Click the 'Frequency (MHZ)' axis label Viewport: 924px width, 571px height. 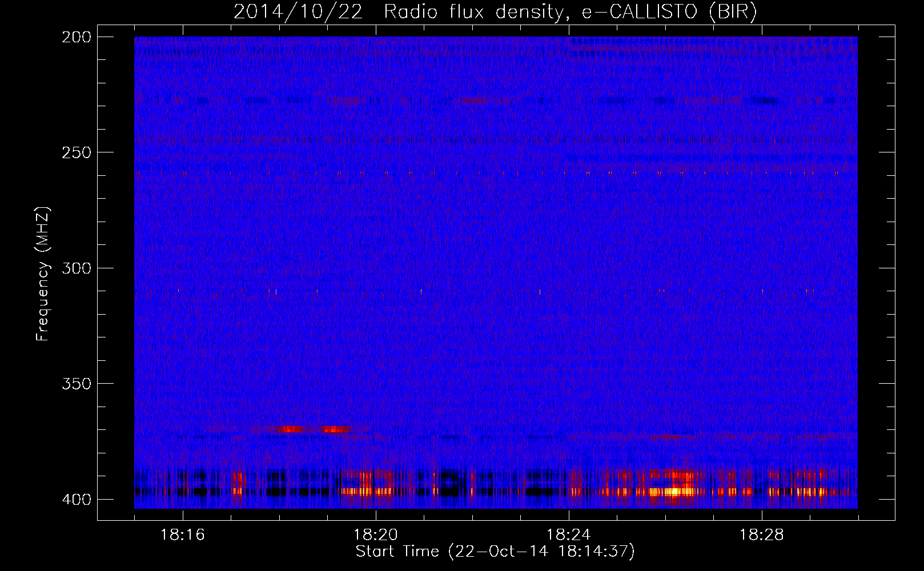[x=43, y=274]
